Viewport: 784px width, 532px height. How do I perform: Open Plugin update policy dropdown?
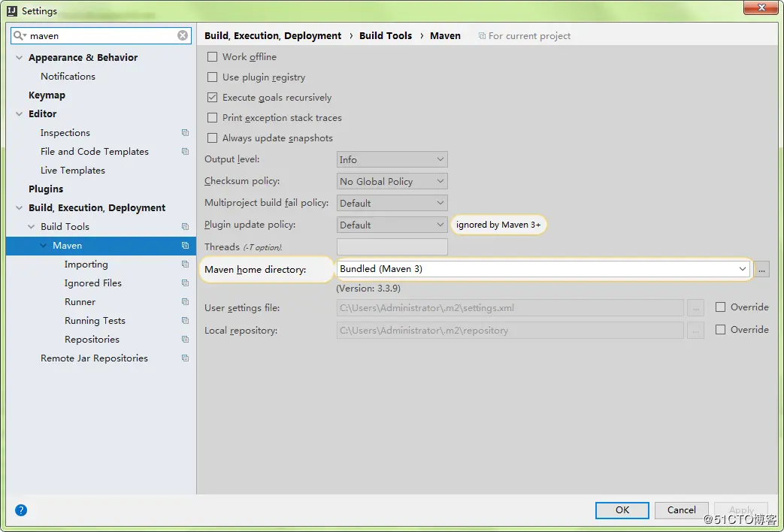click(x=392, y=225)
